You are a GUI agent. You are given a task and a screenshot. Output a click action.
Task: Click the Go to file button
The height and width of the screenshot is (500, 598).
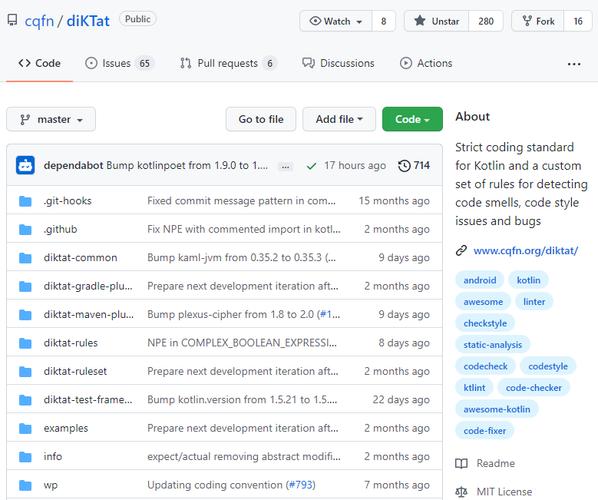coord(261,119)
